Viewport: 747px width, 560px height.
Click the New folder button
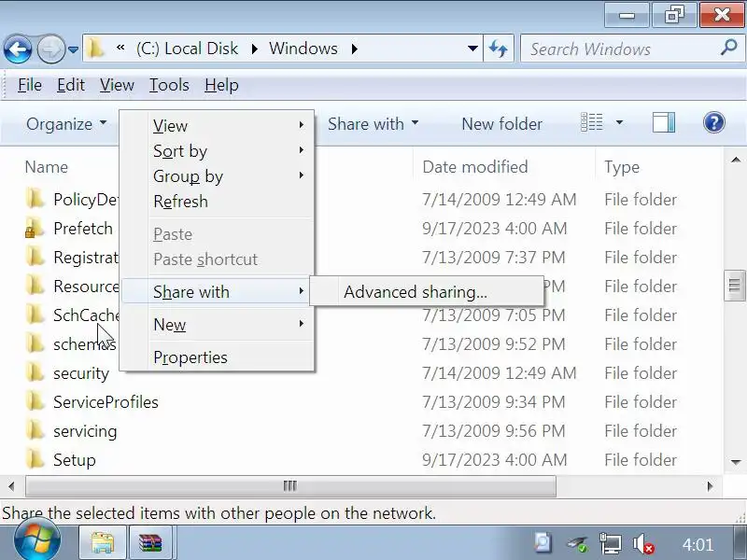click(x=501, y=124)
